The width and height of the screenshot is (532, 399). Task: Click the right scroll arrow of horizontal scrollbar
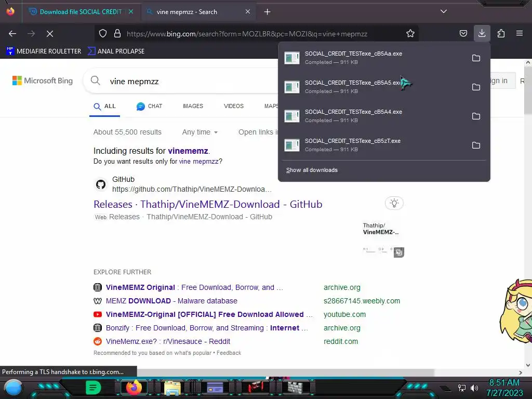pos(520,373)
